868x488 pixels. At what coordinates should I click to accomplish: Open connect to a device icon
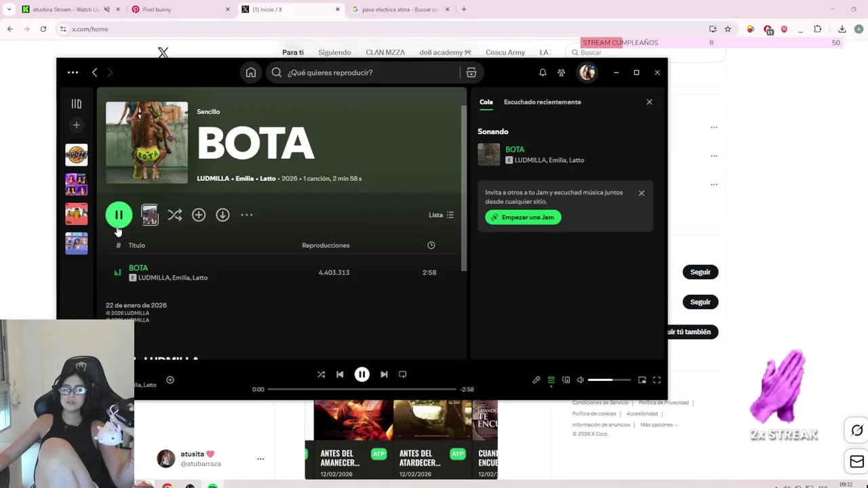point(566,380)
